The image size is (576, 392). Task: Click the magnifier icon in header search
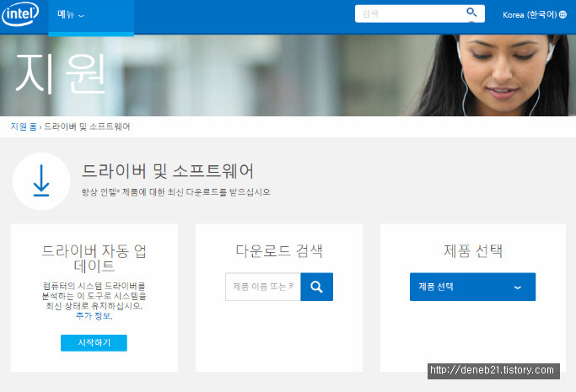pyautogui.click(x=471, y=13)
